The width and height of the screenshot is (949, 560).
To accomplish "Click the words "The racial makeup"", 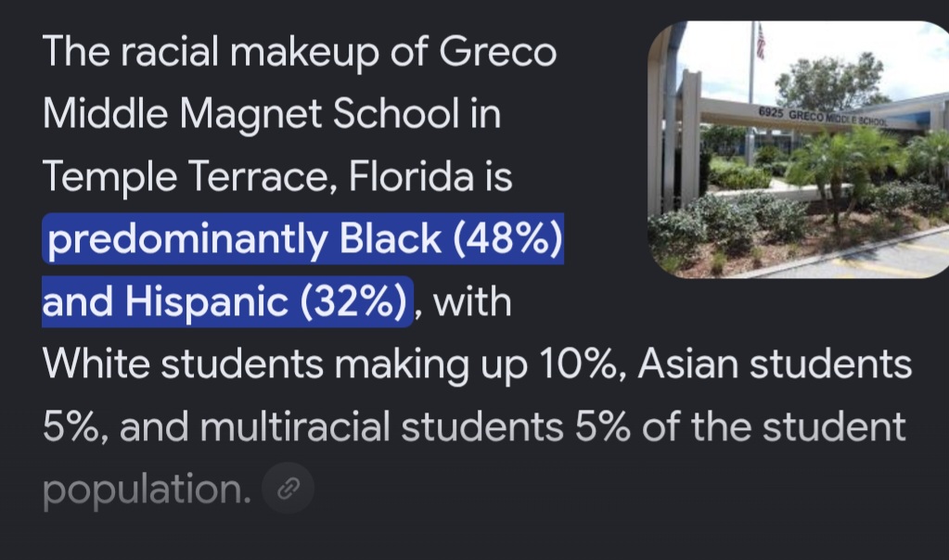I will pyautogui.click(x=211, y=51).
